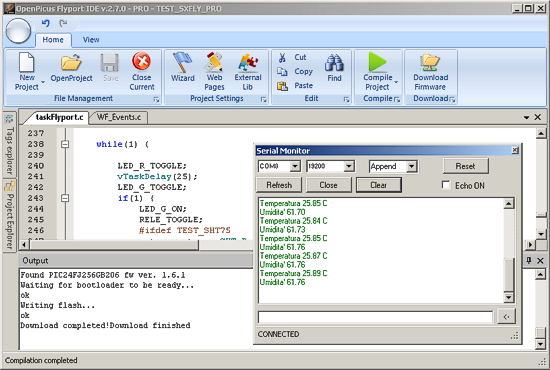Screen dimensions: 550x370
Task: Open the baud rate 19200 dropdown
Action: [x=349, y=166]
